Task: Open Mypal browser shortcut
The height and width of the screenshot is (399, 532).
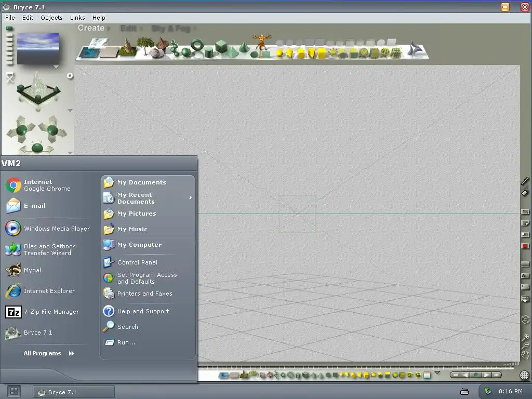Action: [x=24, y=270]
